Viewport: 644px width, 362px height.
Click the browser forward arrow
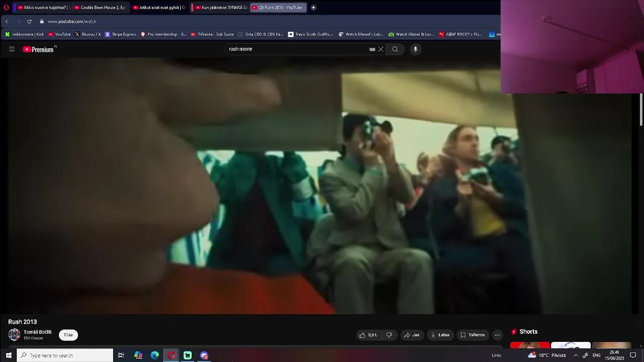pos(19,22)
